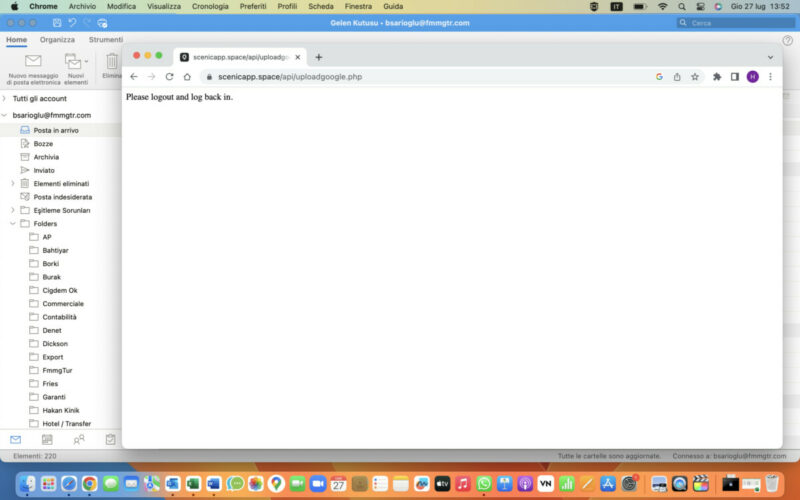Screen dimensions: 800x500
Task: Click the share page icon in address bar
Action: pos(677,76)
